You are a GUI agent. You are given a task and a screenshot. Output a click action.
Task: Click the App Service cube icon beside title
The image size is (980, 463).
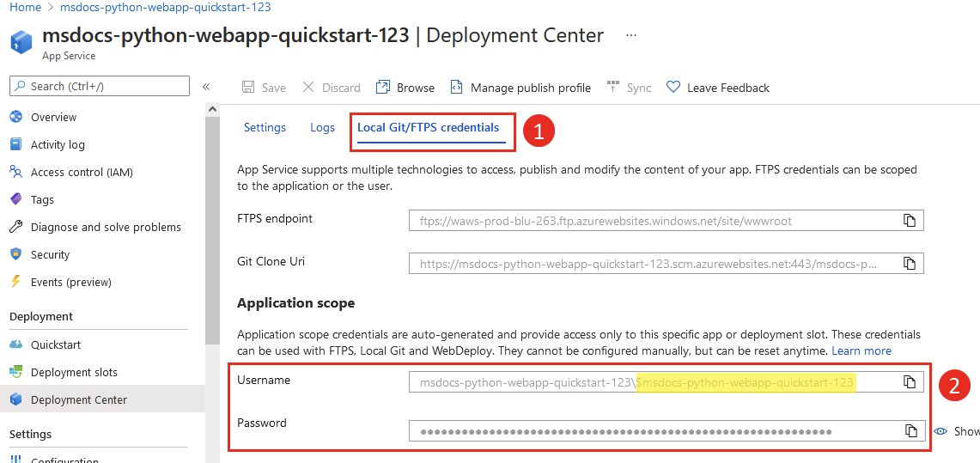pyautogui.click(x=21, y=42)
